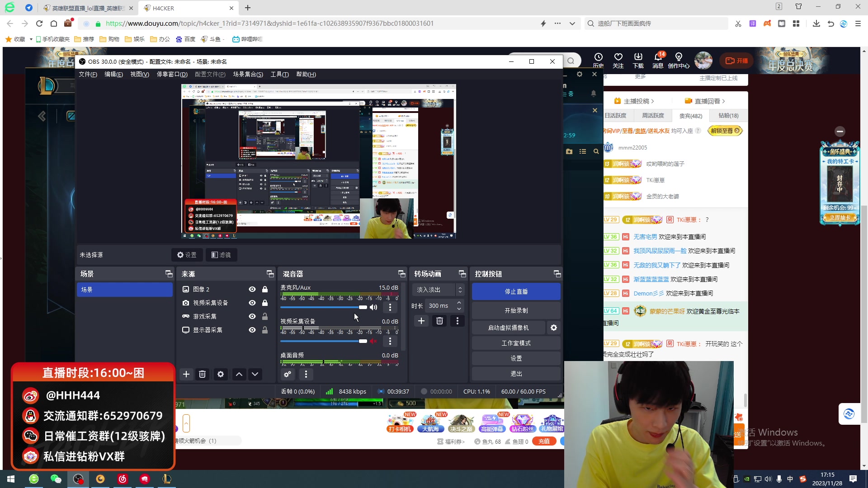Viewport: 868px width, 488px height.
Task: Open 麦克风/Aux channel options menu
Action: pos(390,307)
